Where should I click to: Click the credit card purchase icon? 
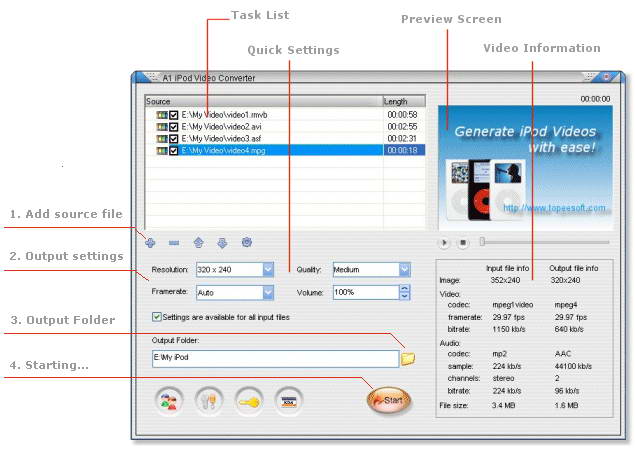(x=289, y=401)
